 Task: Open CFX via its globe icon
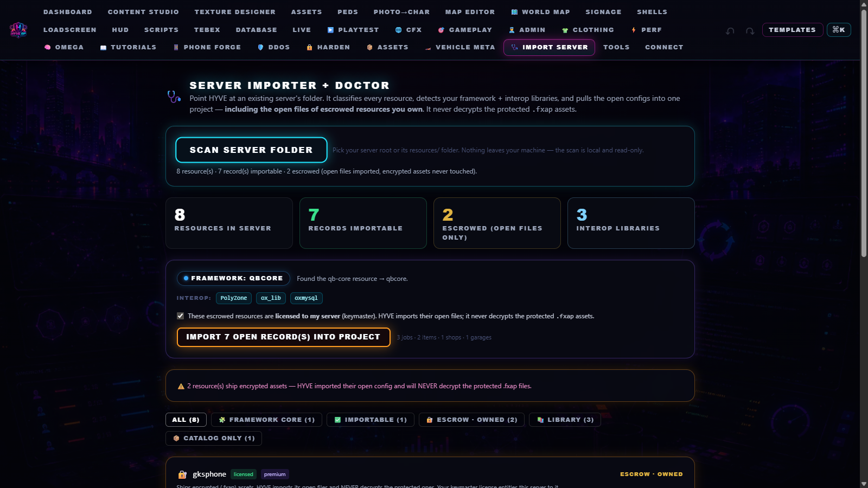tap(399, 30)
